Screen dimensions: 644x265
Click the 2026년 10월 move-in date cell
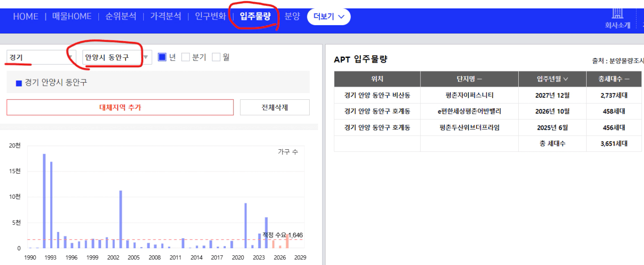click(x=552, y=111)
